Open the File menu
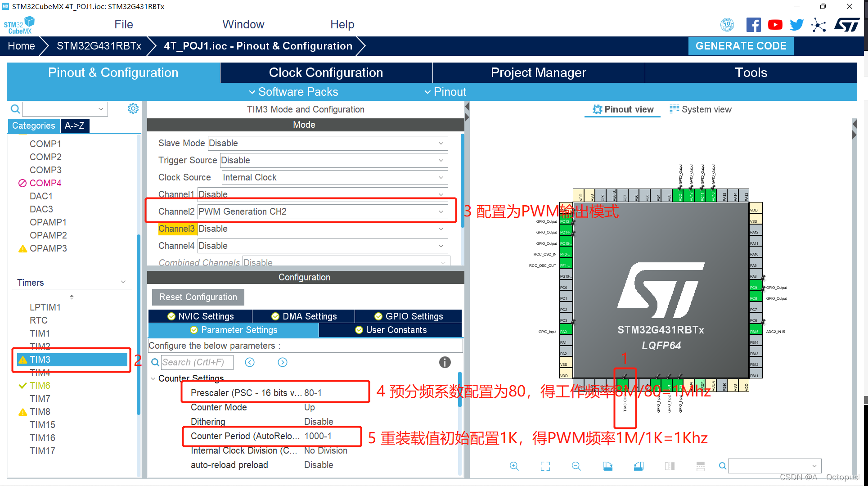The width and height of the screenshot is (868, 486). coord(123,24)
